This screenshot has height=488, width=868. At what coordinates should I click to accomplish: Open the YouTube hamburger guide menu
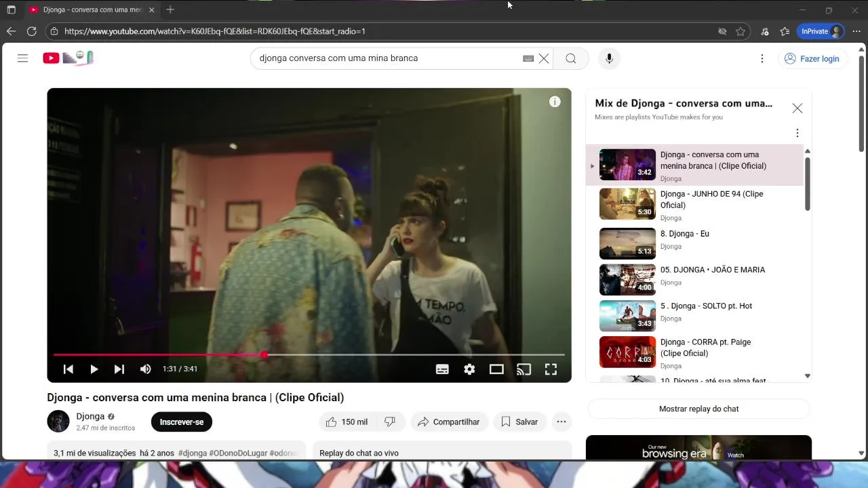click(x=22, y=58)
